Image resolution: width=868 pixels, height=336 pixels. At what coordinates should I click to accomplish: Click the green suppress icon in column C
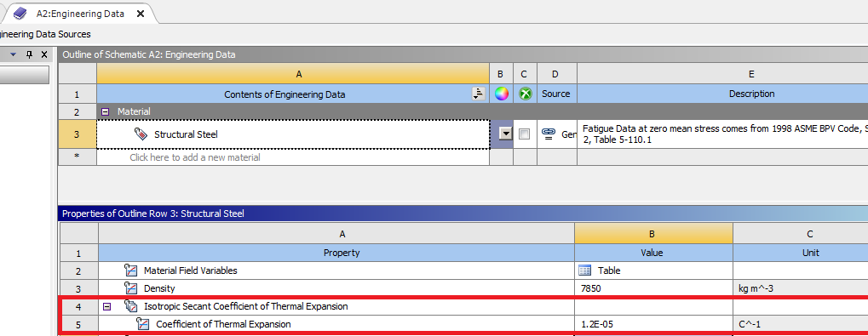[526, 94]
